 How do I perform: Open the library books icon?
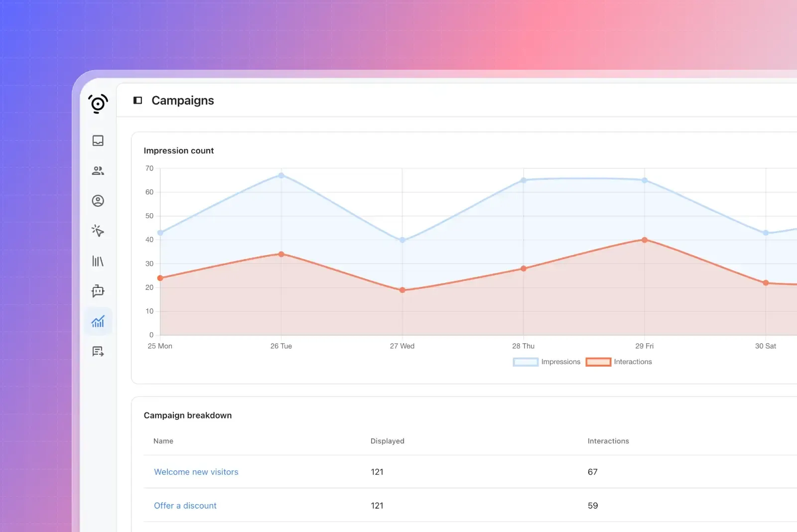[98, 261]
